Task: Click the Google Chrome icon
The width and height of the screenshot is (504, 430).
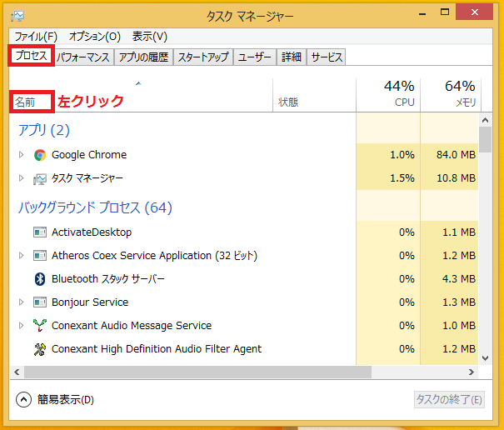Action: coord(40,155)
